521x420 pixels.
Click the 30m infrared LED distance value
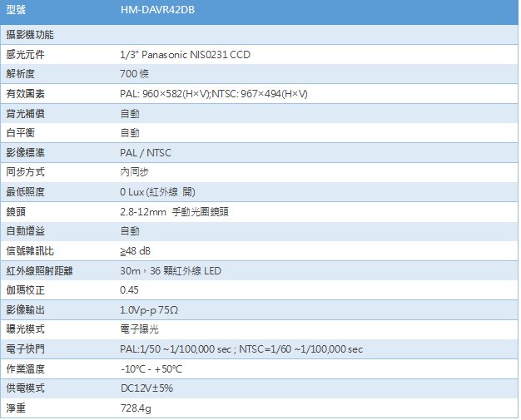coord(170,270)
